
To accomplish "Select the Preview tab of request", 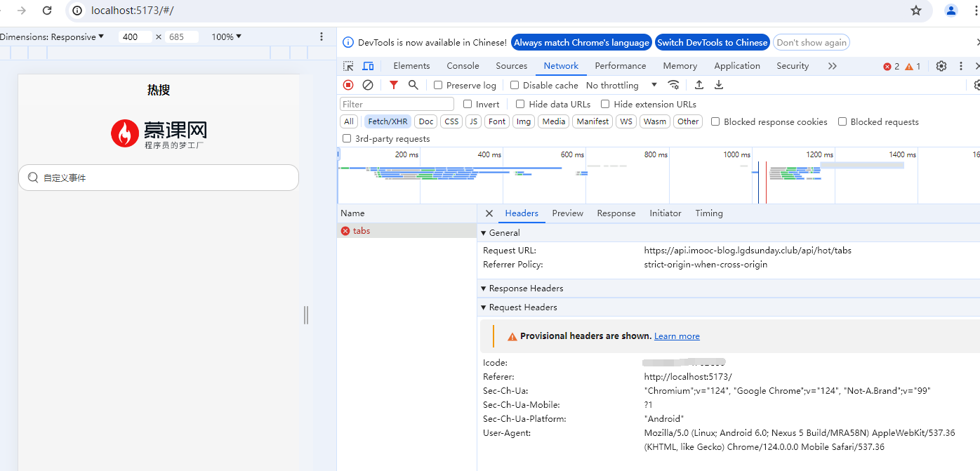I will pyautogui.click(x=567, y=213).
